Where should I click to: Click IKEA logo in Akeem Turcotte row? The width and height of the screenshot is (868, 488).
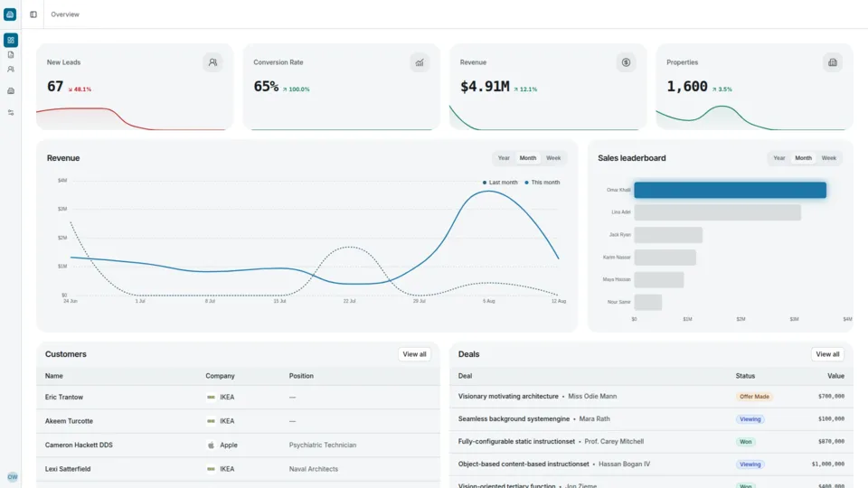(x=211, y=421)
